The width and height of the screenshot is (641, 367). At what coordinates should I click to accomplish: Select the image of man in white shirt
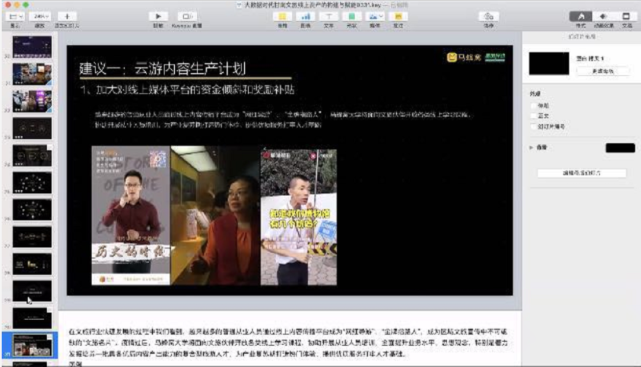tap(299, 217)
